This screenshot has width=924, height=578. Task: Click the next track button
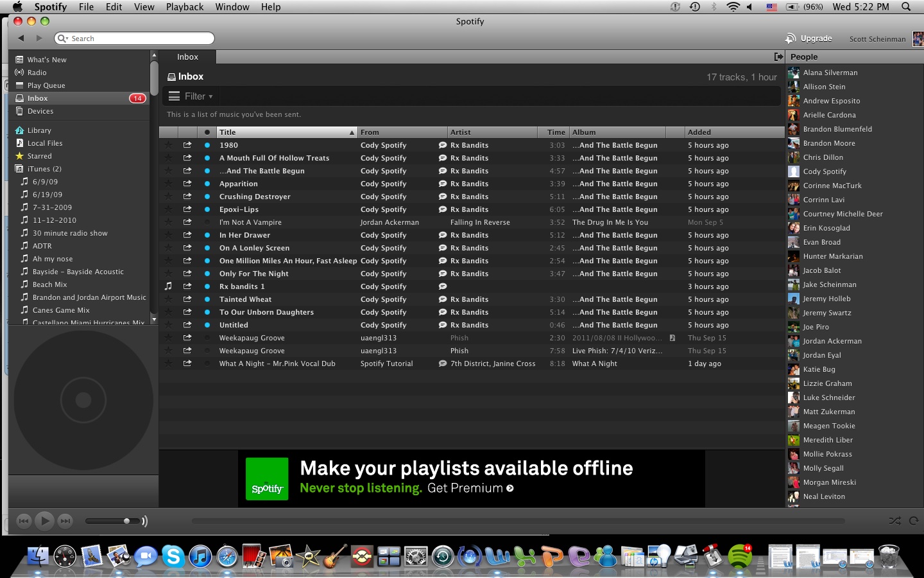coord(65,521)
